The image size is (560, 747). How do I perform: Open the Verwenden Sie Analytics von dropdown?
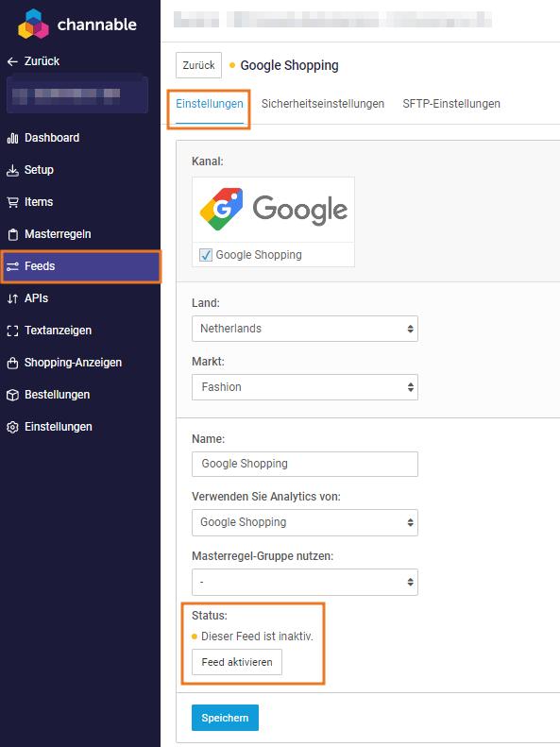click(x=305, y=522)
